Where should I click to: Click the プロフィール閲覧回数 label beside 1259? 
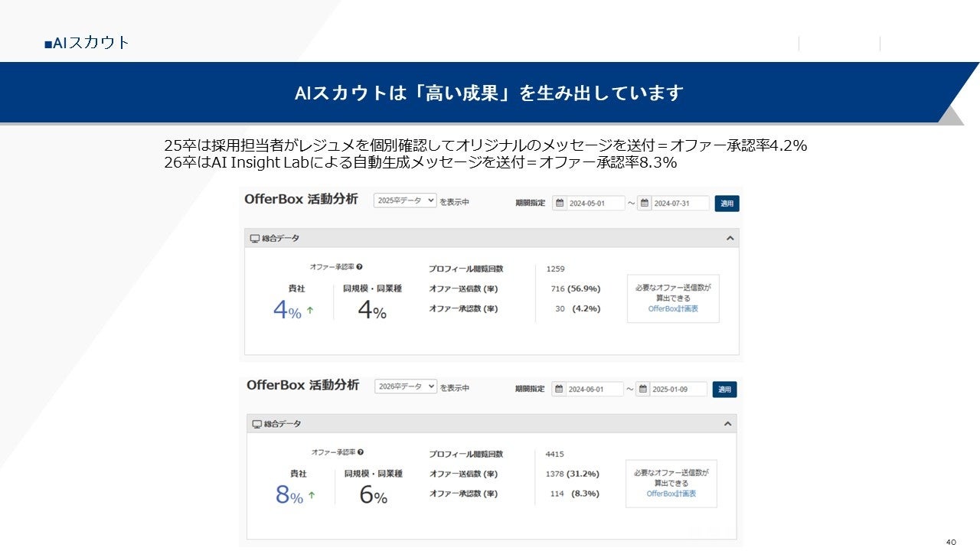pos(466,269)
